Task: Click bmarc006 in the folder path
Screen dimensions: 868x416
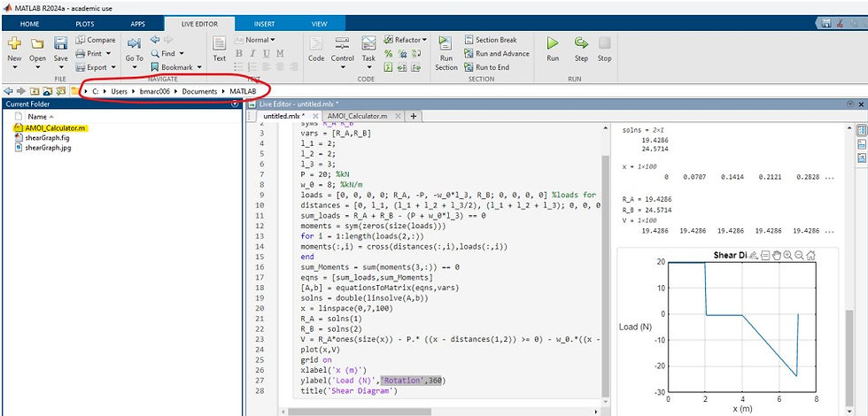Action: [154, 91]
